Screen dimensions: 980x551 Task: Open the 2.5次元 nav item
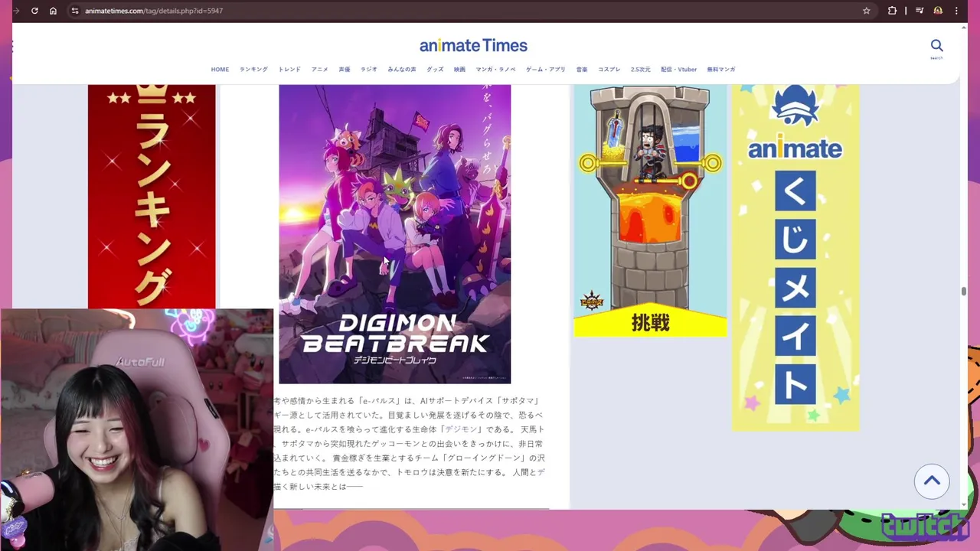(x=641, y=70)
